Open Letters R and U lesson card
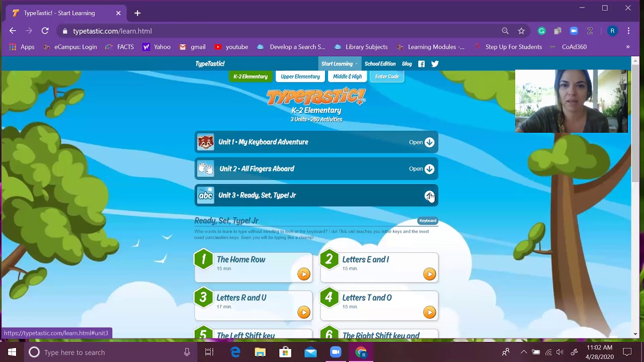 pos(253,305)
